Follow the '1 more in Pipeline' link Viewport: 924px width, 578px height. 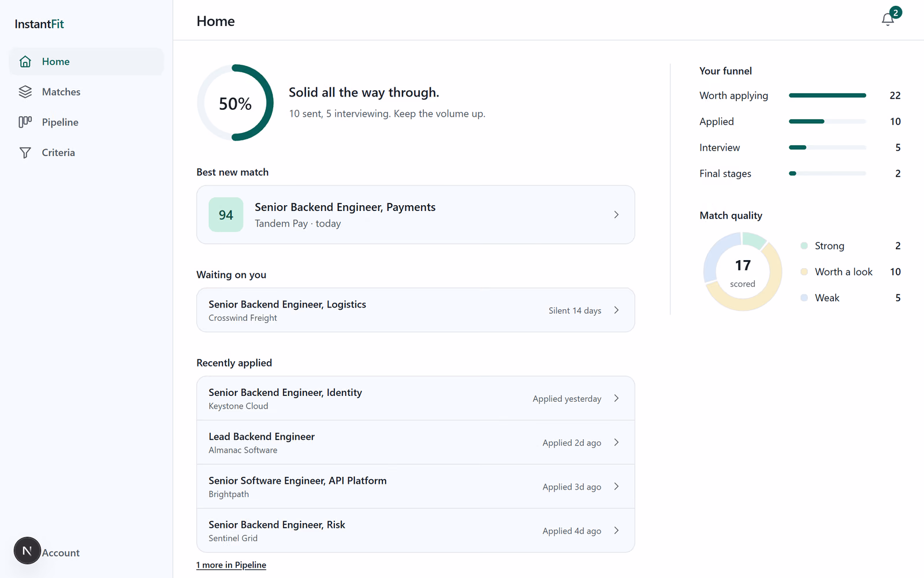click(231, 565)
